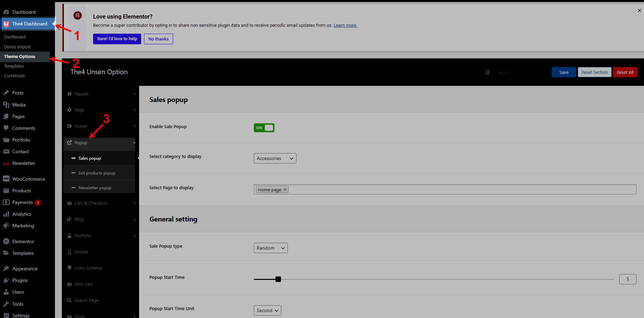Click the Elementor sidebar icon
This screenshot has height=318, width=644.
click(x=6, y=241)
